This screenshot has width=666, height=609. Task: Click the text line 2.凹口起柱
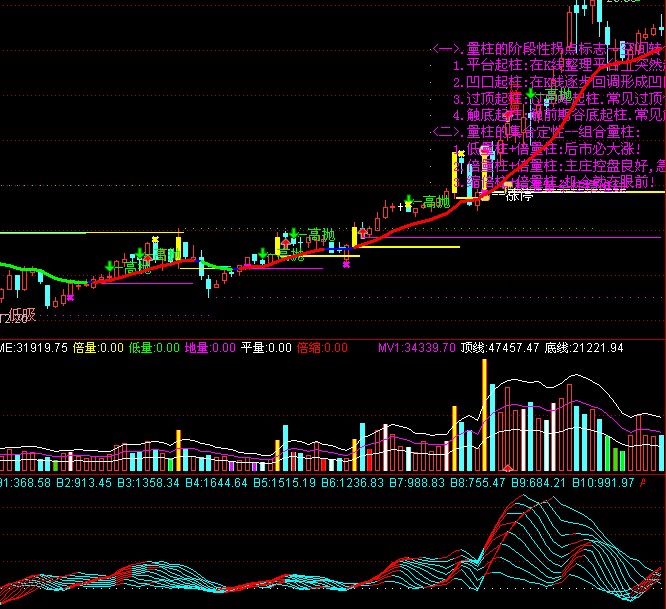(559, 82)
